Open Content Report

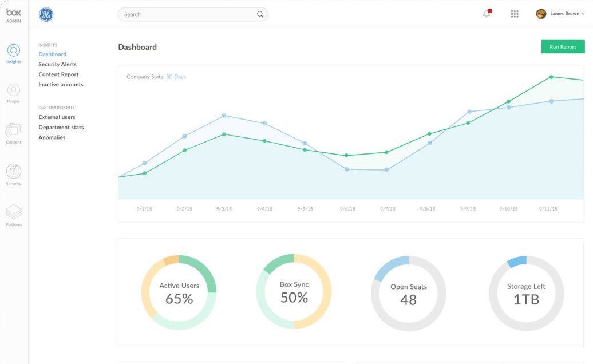[x=58, y=74]
